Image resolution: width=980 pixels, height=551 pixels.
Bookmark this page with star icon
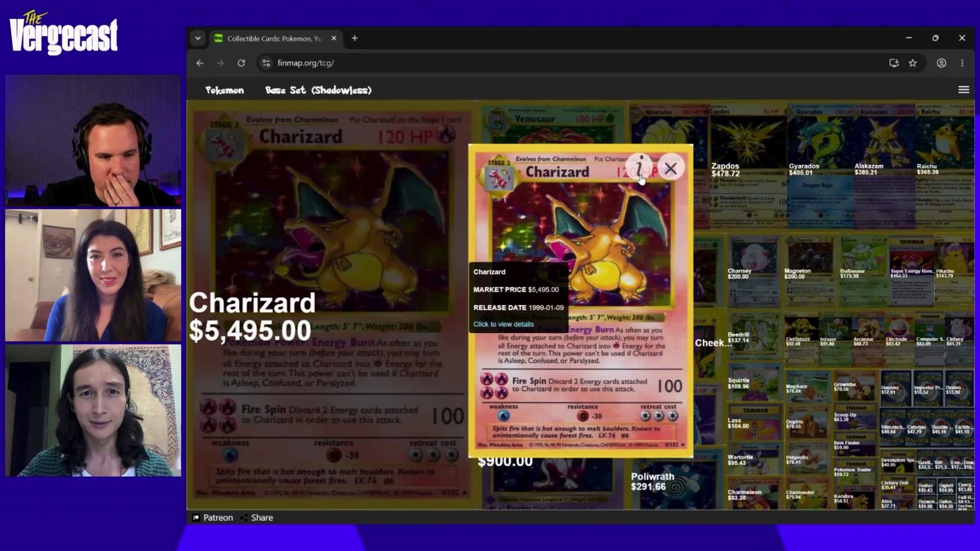click(913, 63)
